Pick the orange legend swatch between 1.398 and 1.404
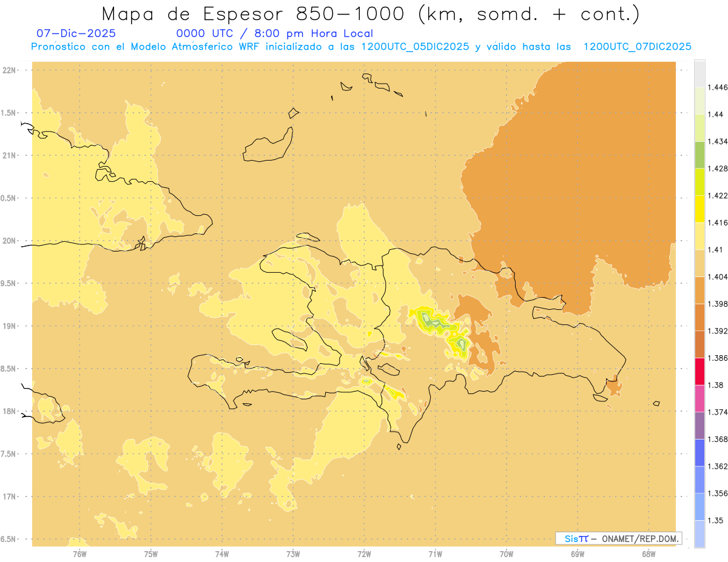The width and height of the screenshot is (728, 562). (x=699, y=290)
